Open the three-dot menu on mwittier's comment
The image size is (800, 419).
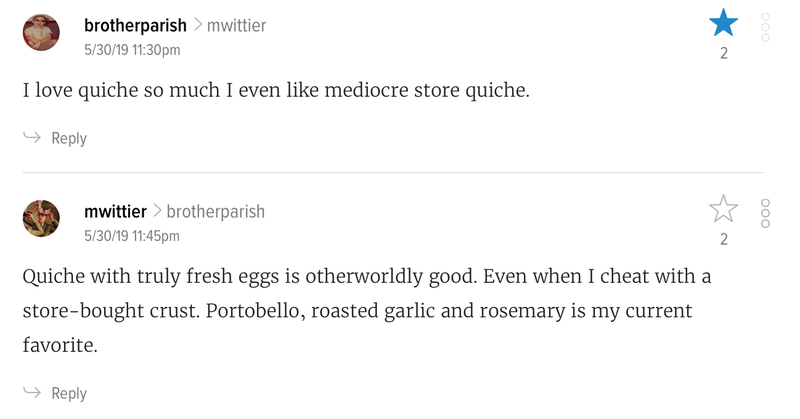(x=765, y=213)
